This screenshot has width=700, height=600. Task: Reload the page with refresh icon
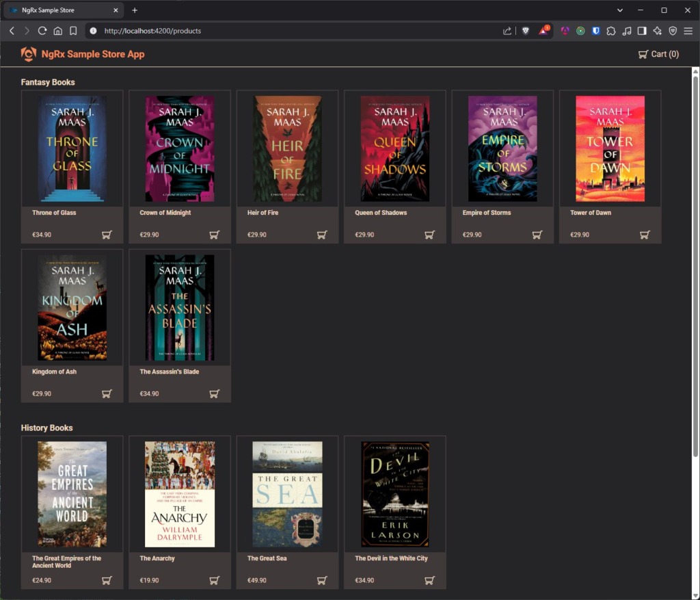coord(42,31)
